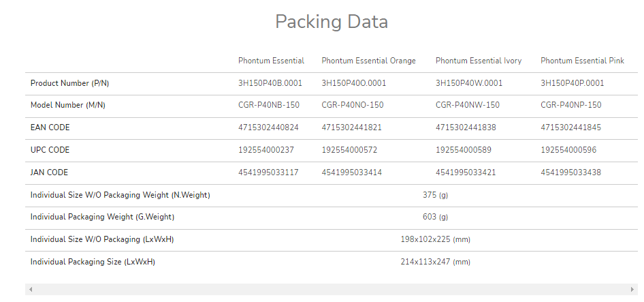Click the horizontal scrollbar right arrow
This screenshot has height=302, width=644.
point(634,290)
